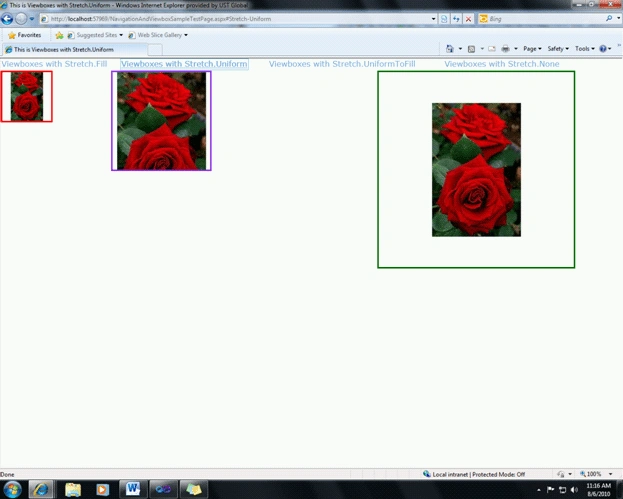The height and width of the screenshot is (499, 623).
Task: Open a new tab with the blank tab button
Action: click(155, 50)
